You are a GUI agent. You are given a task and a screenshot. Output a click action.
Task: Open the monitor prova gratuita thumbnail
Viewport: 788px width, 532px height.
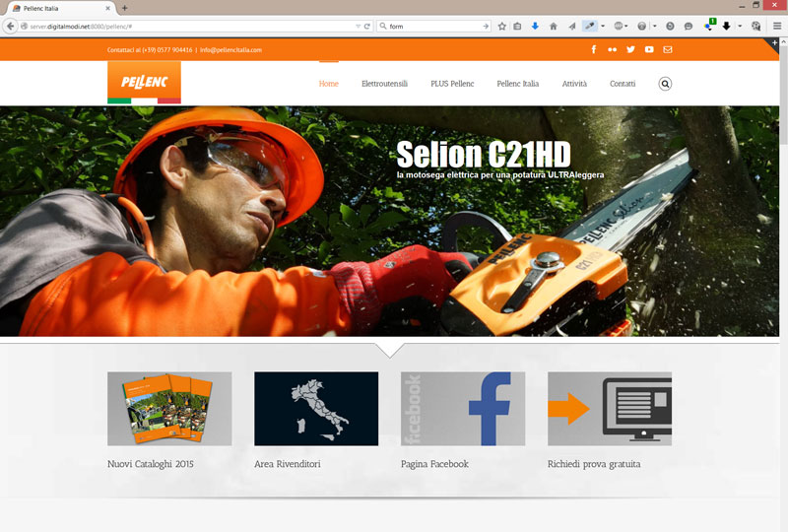pos(610,409)
